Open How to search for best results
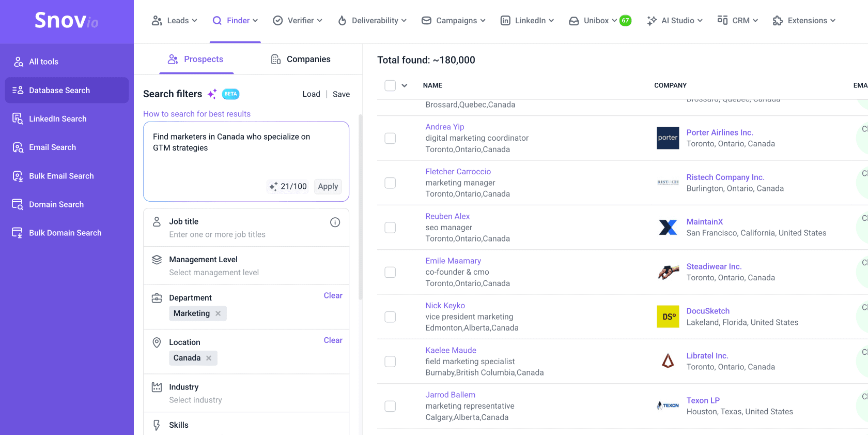 [x=197, y=114]
